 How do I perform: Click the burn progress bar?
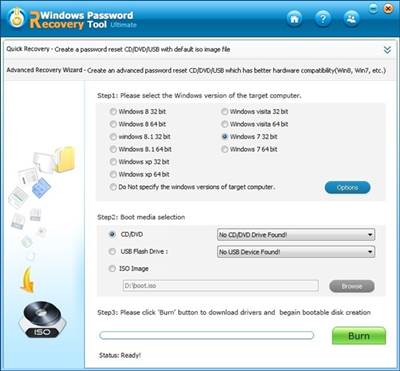coord(206,335)
